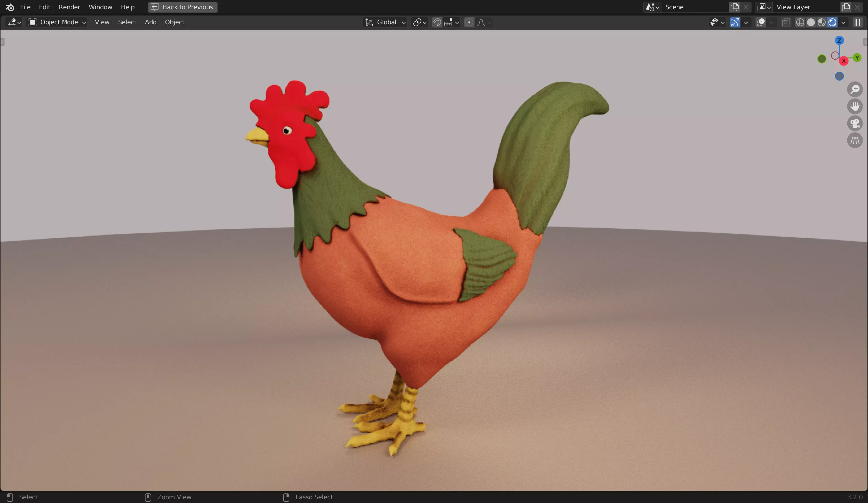Image resolution: width=868 pixels, height=503 pixels.
Task: Click the Scene name field
Action: click(x=694, y=7)
